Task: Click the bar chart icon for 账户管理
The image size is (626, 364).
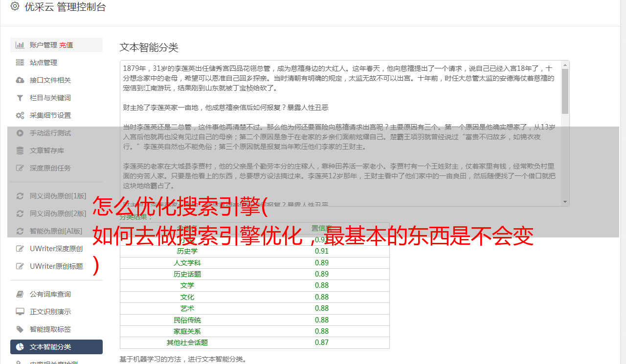Action: 20,45
